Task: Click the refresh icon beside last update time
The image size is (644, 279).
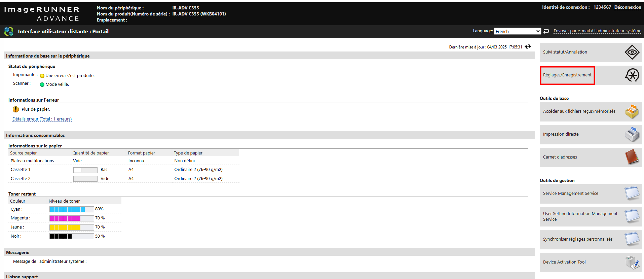Action: pos(528,47)
